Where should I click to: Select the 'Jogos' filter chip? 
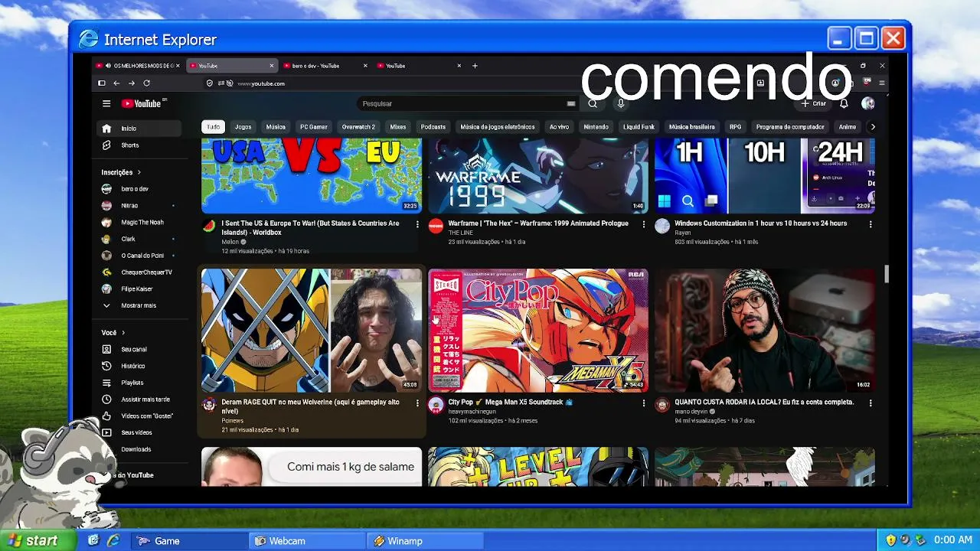click(243, 127)
